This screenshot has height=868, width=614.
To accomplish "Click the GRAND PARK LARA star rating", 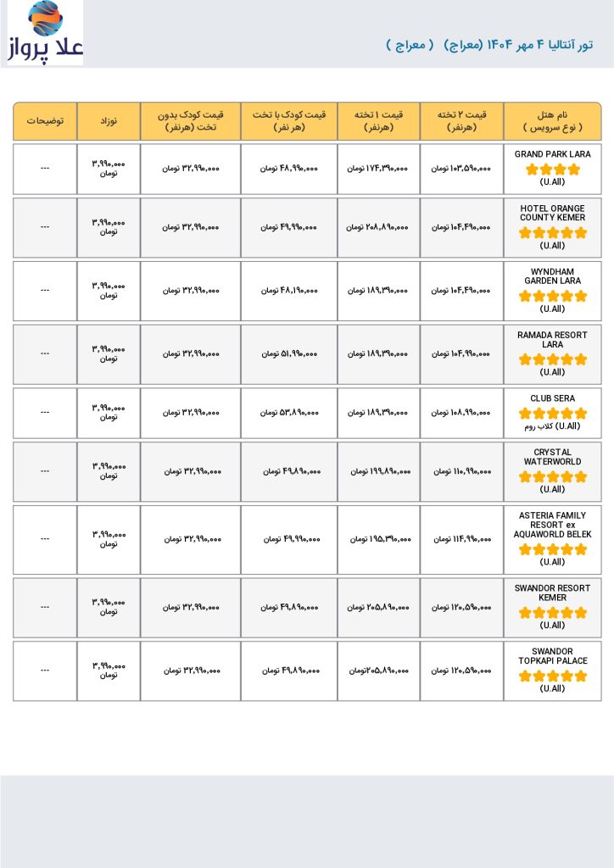I will (552, 170).
